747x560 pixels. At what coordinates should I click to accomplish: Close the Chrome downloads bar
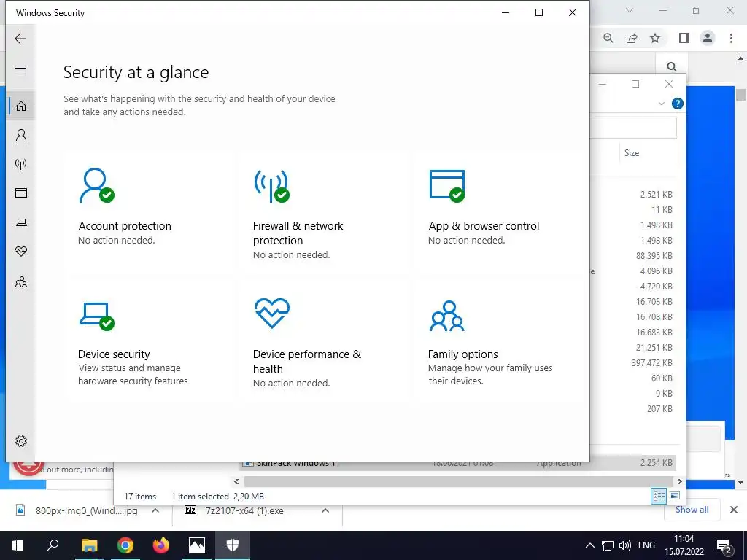(x=734, y=510)
